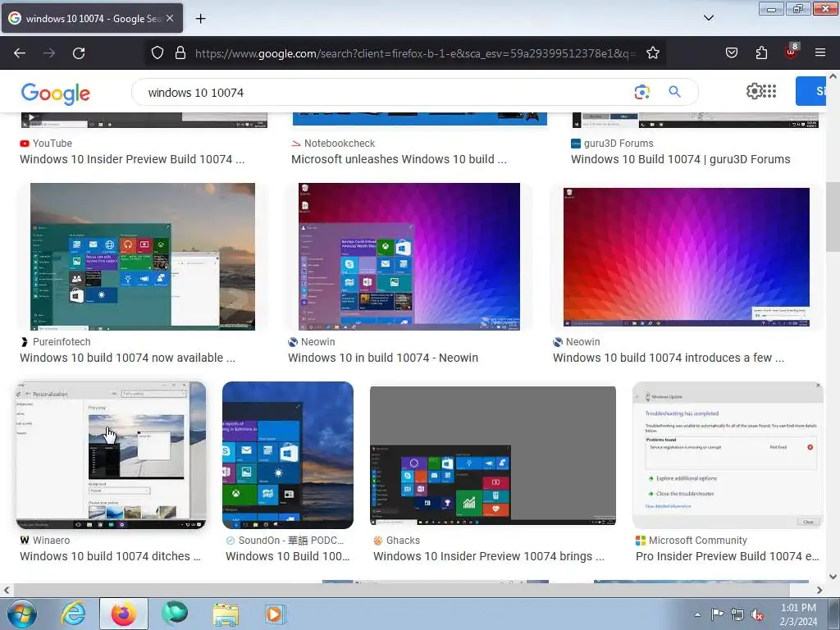This screenshot has height=630, width=840.
Task: Click the horizontal scroll left arrow
Action: click(7, 591)
